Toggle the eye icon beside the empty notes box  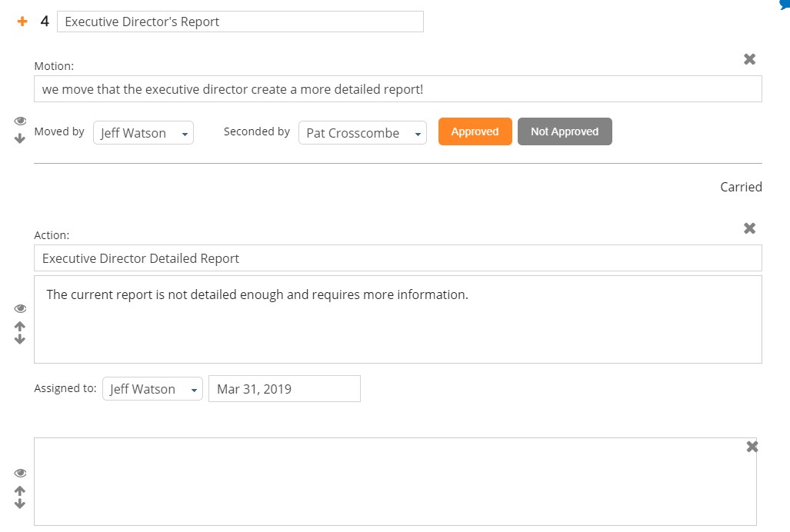pyautogui.click(x=20, y=473)
